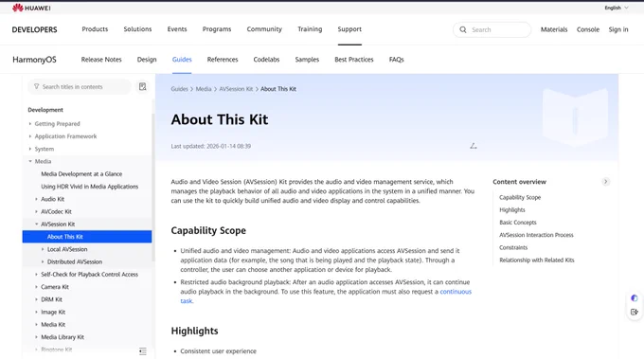Select the Guides tab

[x=182, y=60]
